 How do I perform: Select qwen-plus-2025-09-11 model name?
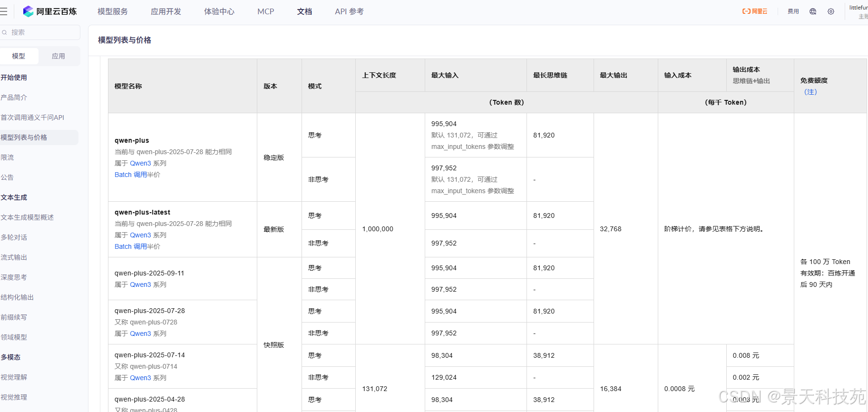pos(149,273)
